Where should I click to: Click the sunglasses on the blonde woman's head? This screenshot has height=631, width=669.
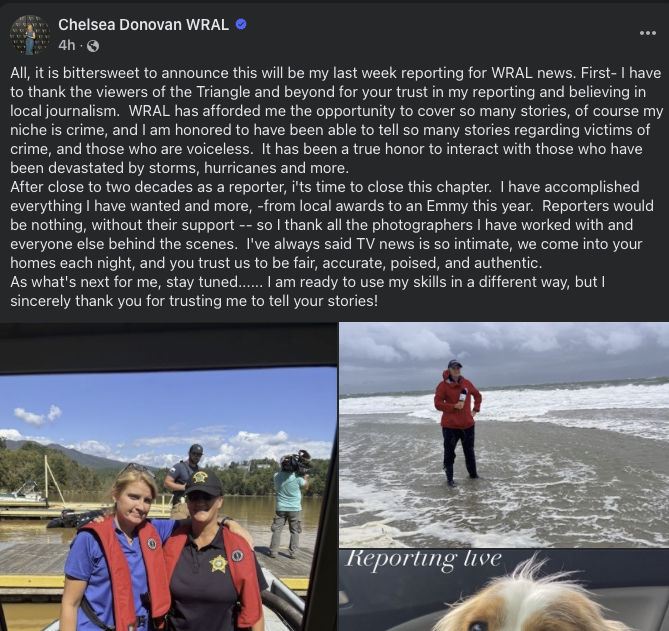[x=137, y=470]
